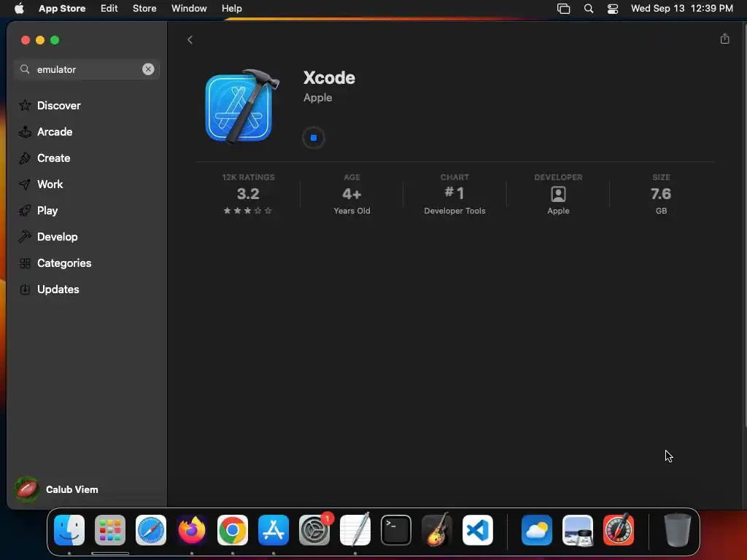The image size is (747, 560).
Task: Click the 7.6 GB size info
Action: tap(661, 194)
